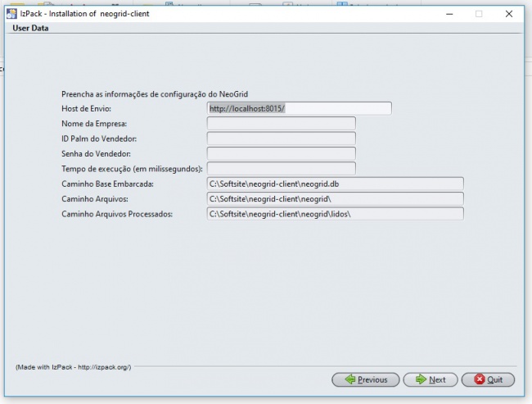Focus the Host de Envio field
The height and width of the screenshot is (404, 532).
coord(299,108)
